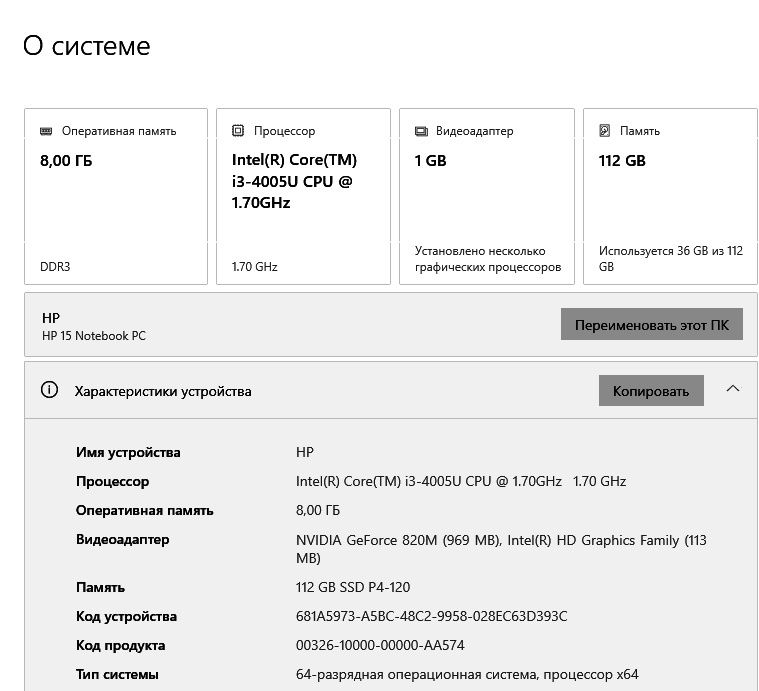This screenshot has width=759, height=691.
Task: Click the Оперативная память row value 8,00 ГБ
Action: 318,511
